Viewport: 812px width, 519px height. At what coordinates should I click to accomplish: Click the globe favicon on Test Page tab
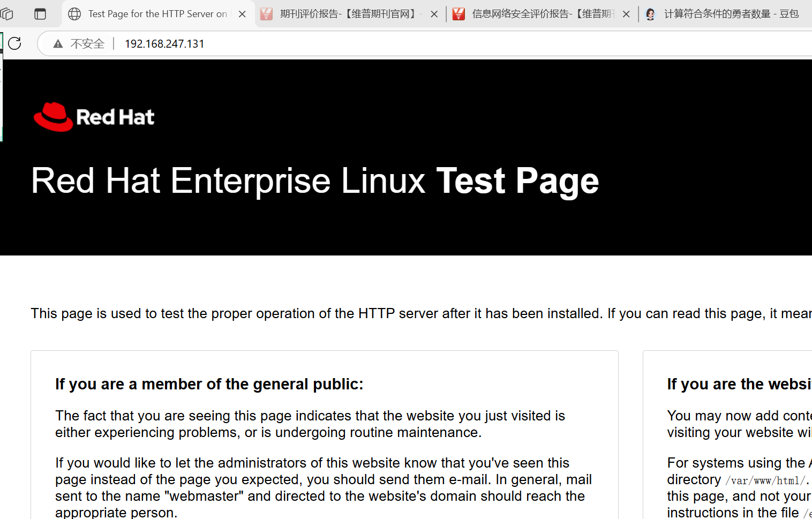(74, 14)
